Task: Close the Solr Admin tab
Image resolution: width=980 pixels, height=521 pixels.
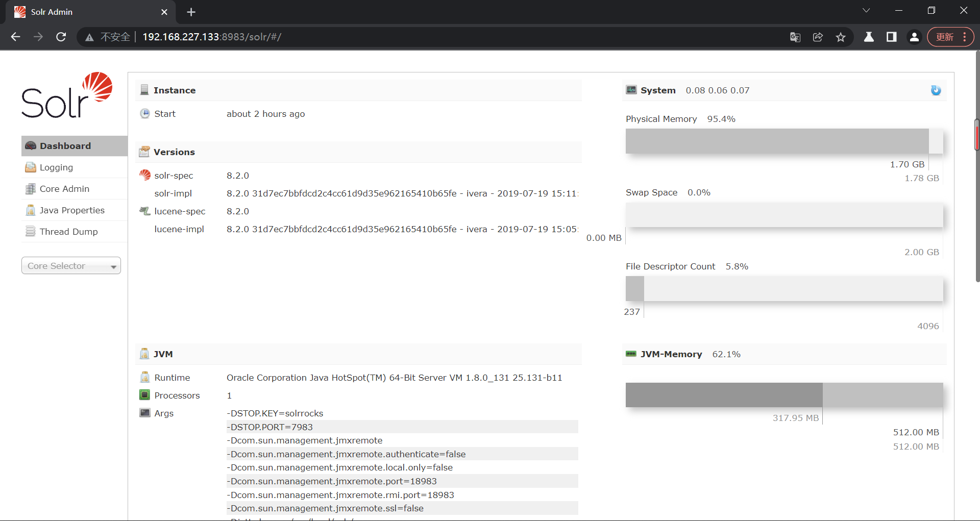Action: [164, 12]
